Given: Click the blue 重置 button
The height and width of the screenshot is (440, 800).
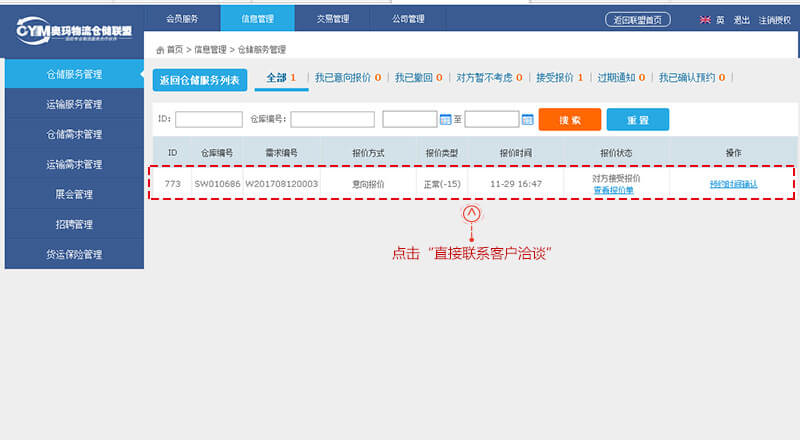Looking at the screenshot, I should click(637, 119).
